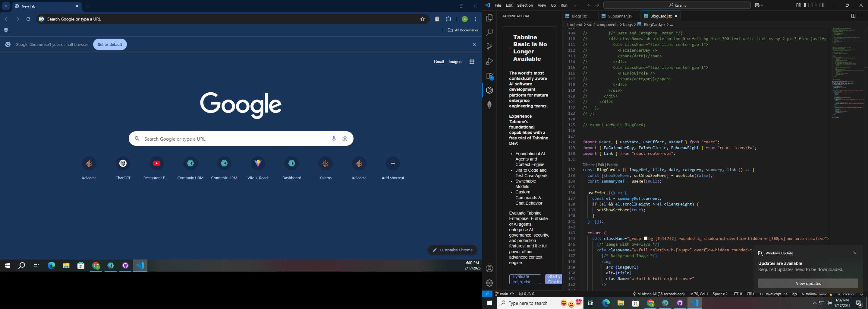868x309 pixels.
Task: Open the Gmail link
Action: [439, 62]
